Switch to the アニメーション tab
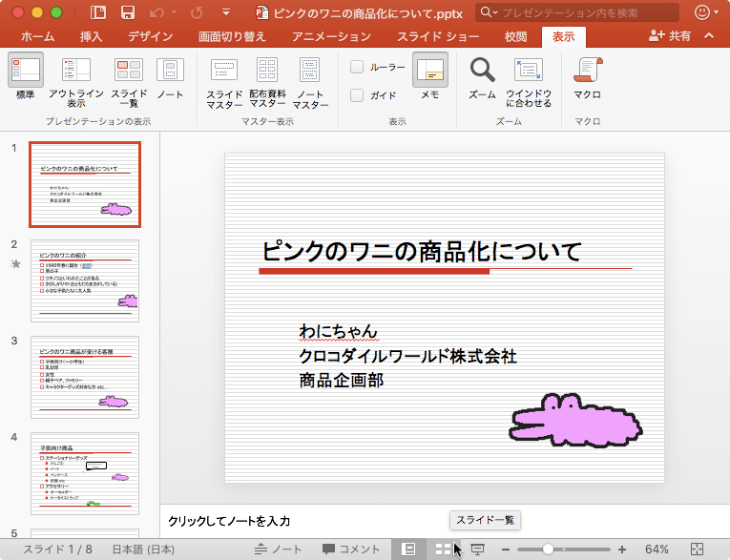 331,36
